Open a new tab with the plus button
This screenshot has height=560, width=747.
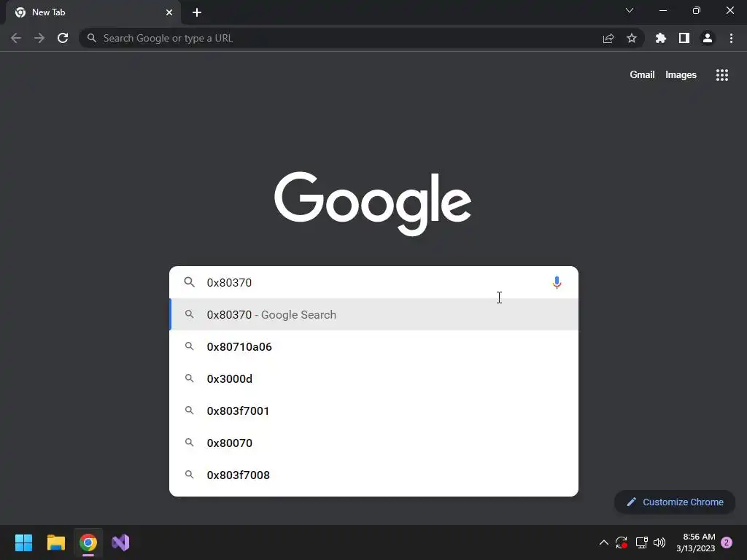click(x=197, y=12)
